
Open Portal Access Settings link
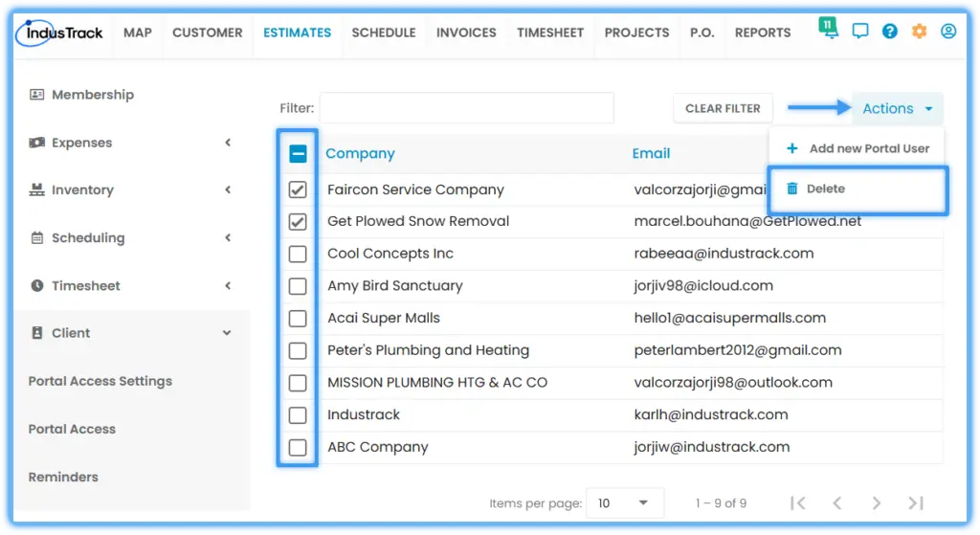[x=100, y=381]
